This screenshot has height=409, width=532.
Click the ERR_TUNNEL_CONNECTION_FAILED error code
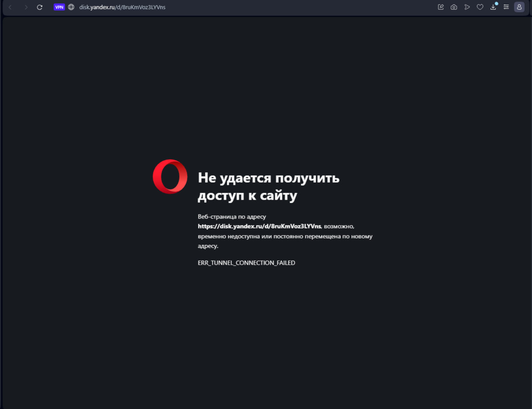pos(246,263)
